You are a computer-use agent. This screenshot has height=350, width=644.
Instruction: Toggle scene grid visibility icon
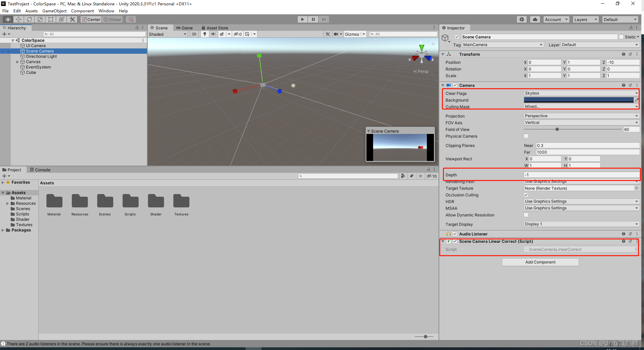pos(247,34)
